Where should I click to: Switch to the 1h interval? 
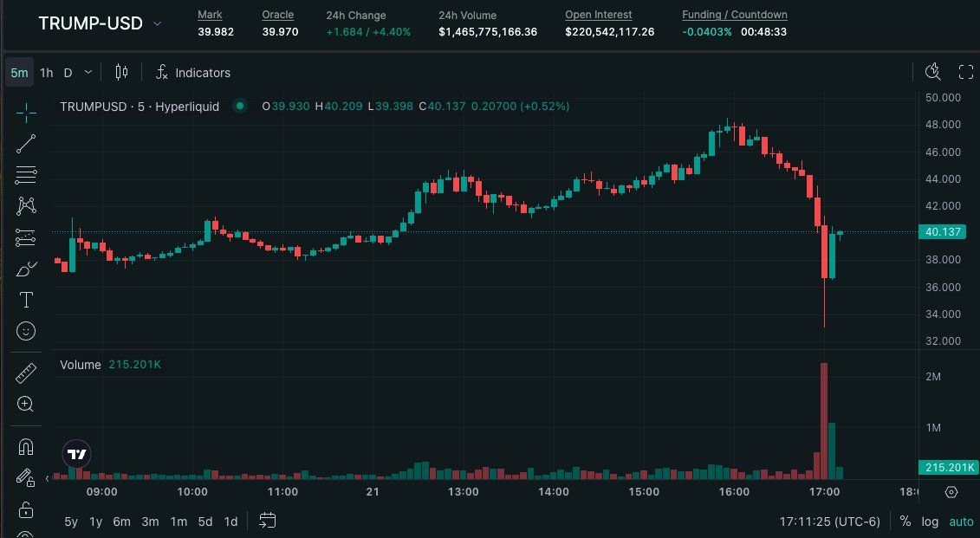46,73
